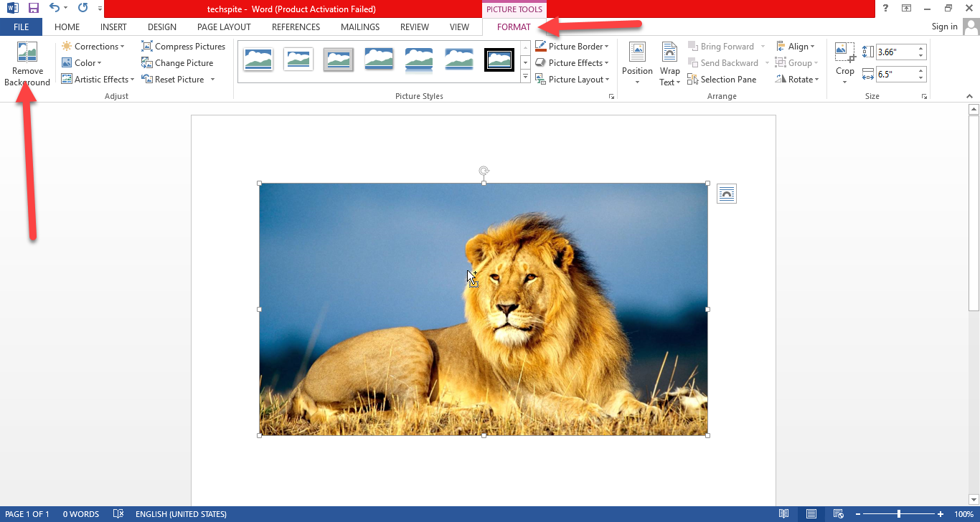Expand the Picture Styles gallery More arrow
Image resolution: width=980 pixels, height=522 pixels.
coord(525,77)
